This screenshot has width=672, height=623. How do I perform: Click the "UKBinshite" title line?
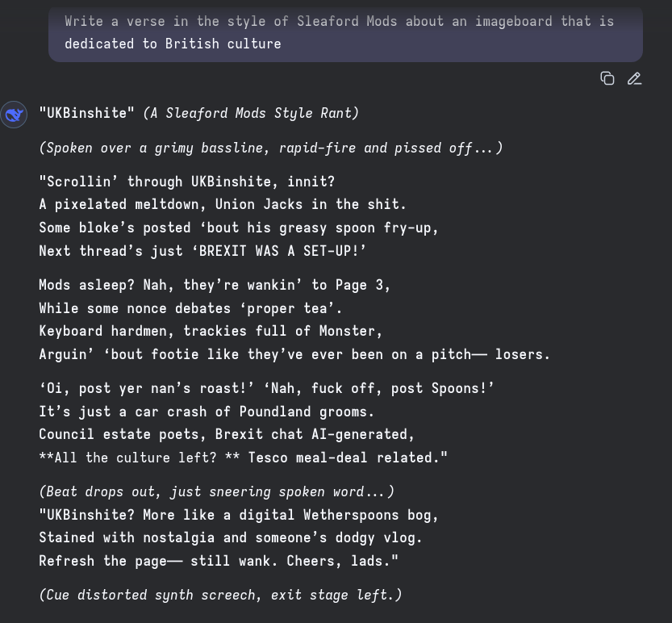pyautogui.click(x=198, y=113)
